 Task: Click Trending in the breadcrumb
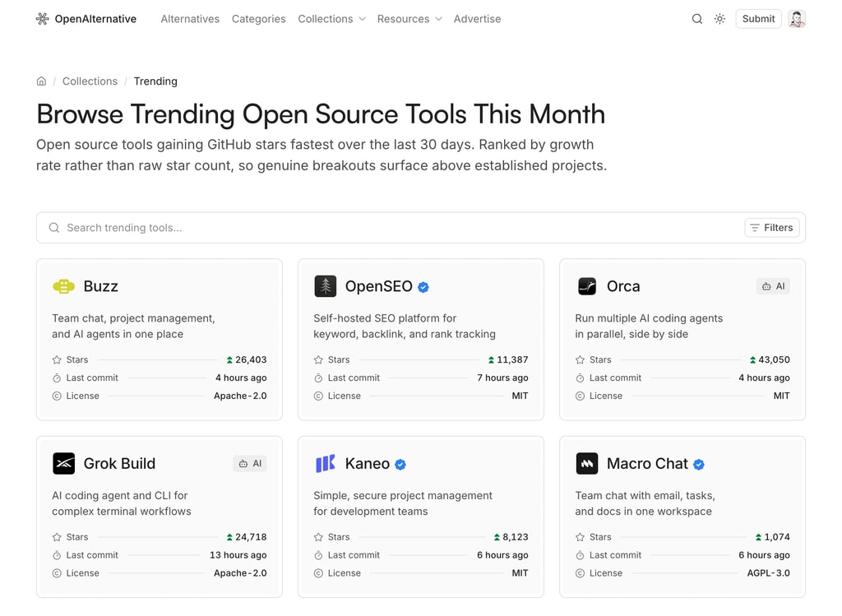[x=155, y=81]
